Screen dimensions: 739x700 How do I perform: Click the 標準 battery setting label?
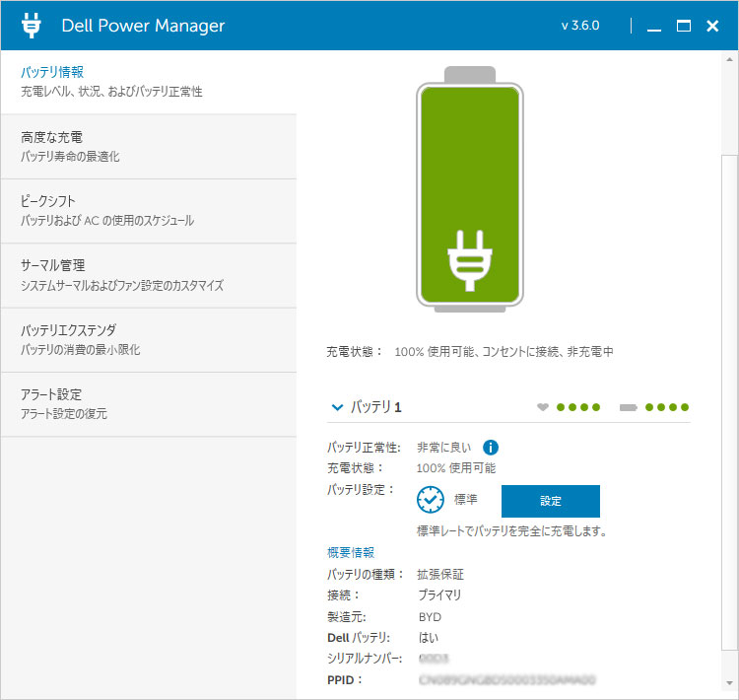pyautogui.click(x=466, y=500)
